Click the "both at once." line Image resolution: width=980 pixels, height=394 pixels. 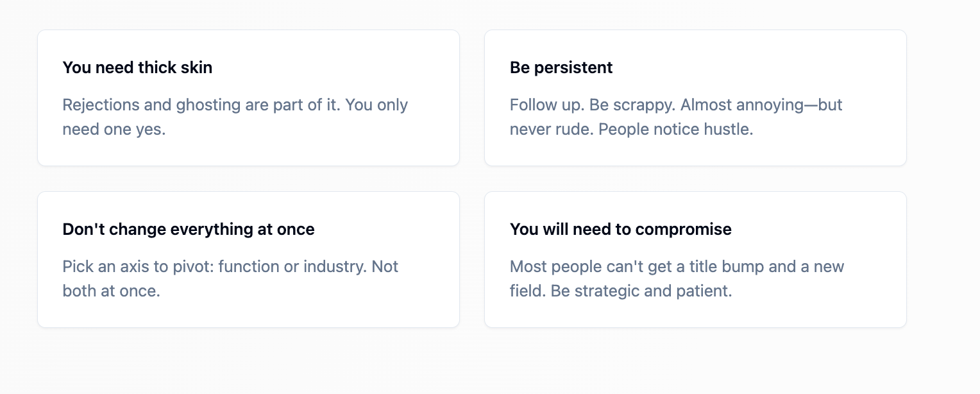click(x=111, y=291)
